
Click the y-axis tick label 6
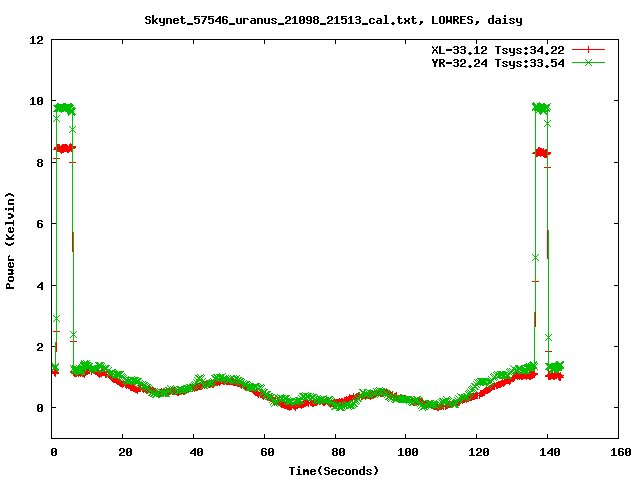pyautogui.click(x=40, y=224)
